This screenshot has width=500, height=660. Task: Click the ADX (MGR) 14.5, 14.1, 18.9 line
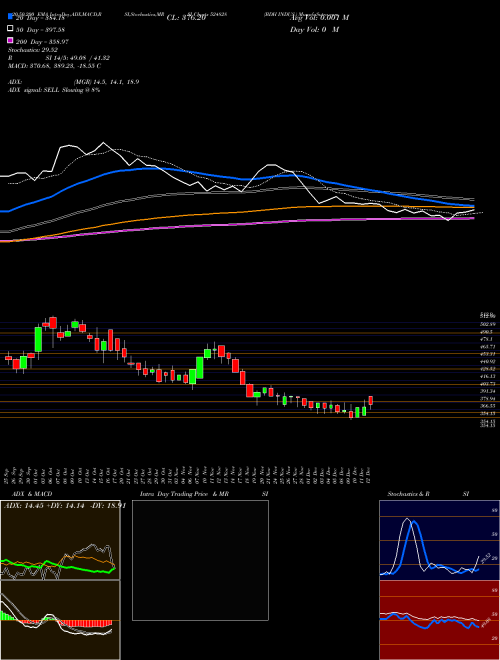point(74,82)
